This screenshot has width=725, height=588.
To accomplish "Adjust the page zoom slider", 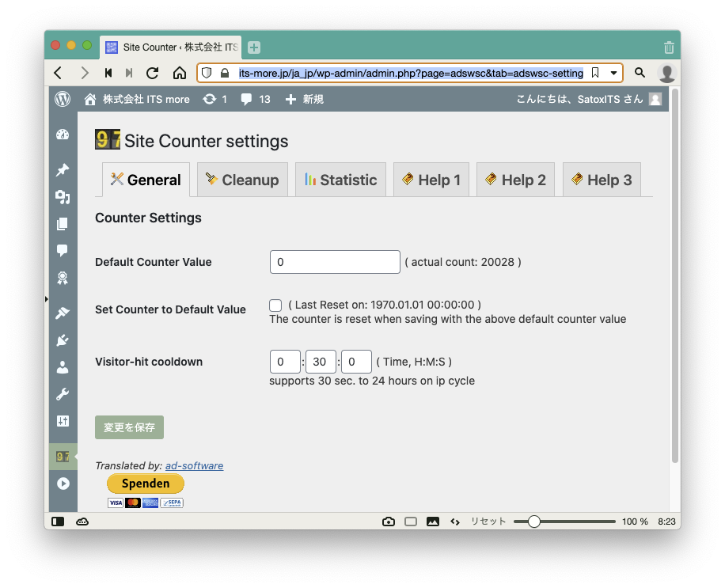I will [x=534, y=522].
